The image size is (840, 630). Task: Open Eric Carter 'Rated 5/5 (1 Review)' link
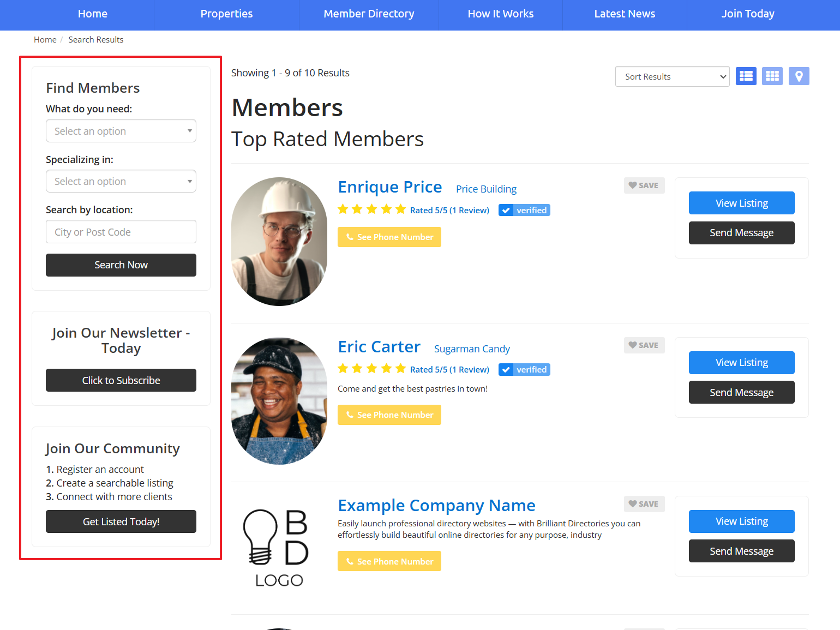click(x=449, y=370)
